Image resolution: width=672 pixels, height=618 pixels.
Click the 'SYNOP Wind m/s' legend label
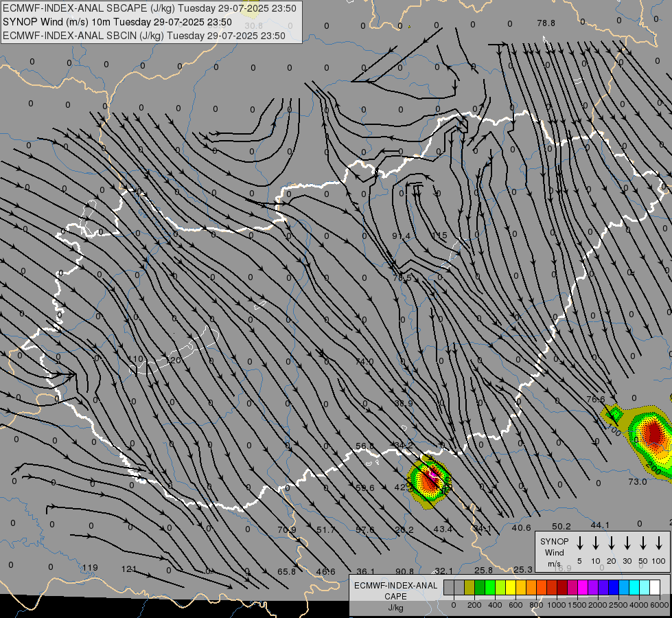point(554,552)
